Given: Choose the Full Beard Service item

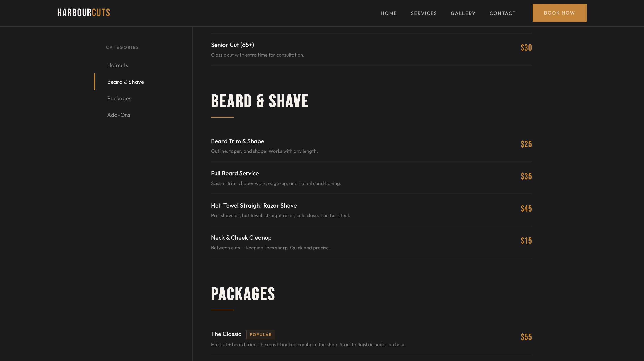Looking at the screenshot, I should pyautogui.click(x=235, y=173).
